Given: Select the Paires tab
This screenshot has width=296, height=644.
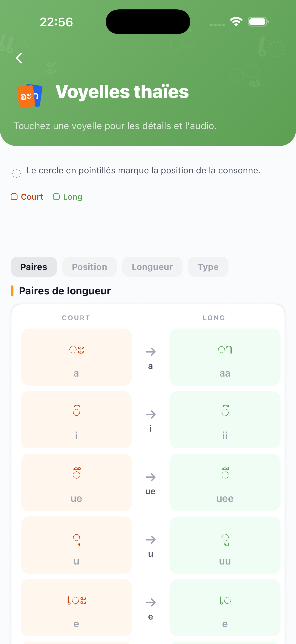Looking at the screenshot, I should [34, 267].
